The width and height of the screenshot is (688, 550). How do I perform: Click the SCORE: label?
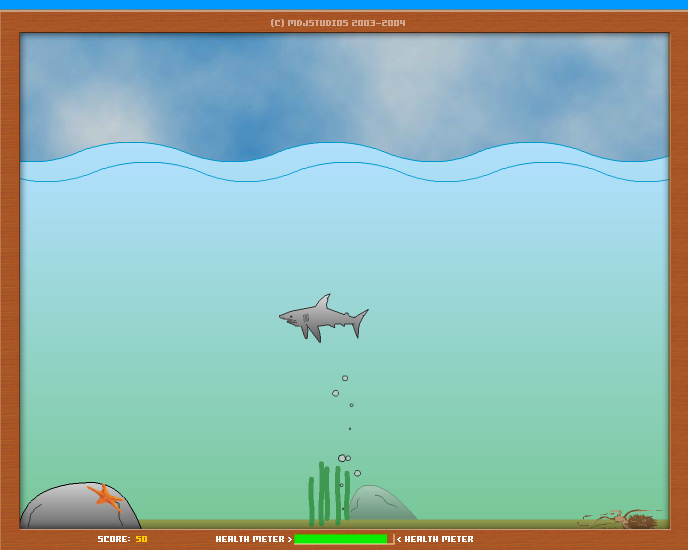pyautogui.click(x=114, y=539)
